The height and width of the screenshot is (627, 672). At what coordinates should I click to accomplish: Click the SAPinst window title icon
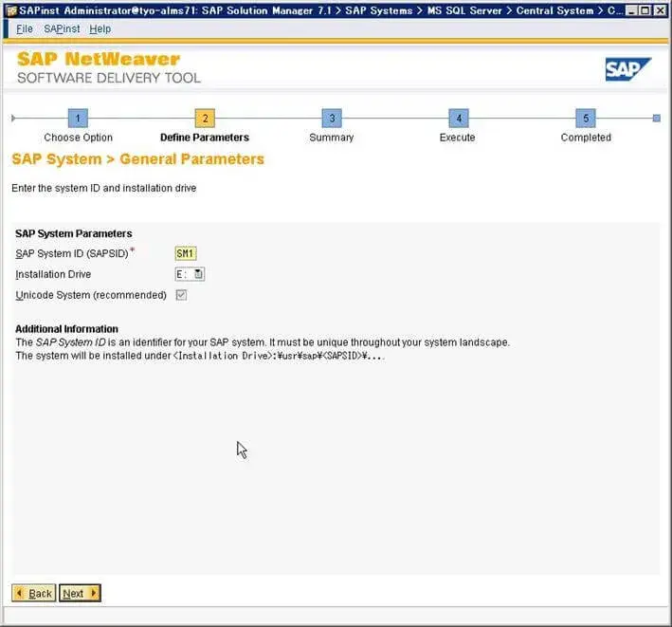[x=11, y=10]
